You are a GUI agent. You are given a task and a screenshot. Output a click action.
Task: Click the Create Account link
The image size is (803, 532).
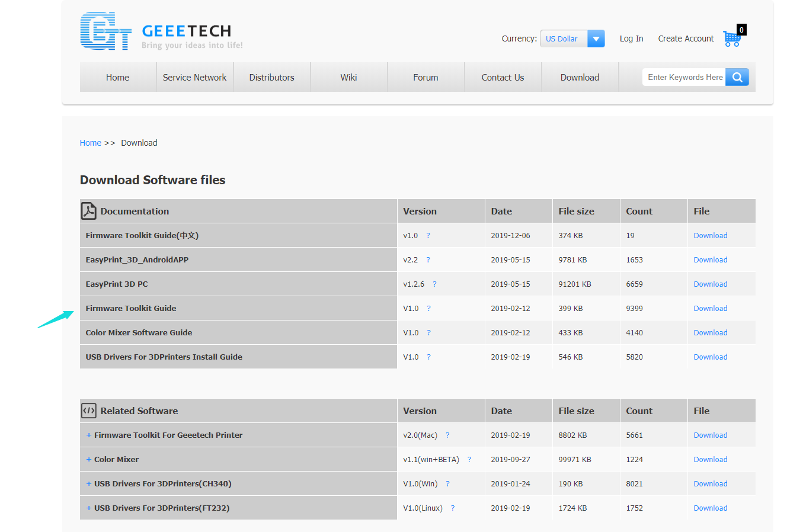(x=686, y=39)
